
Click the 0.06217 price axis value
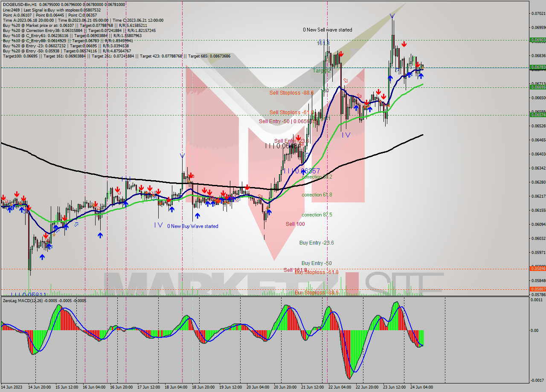pyautogui.click(x=538, y=196)
